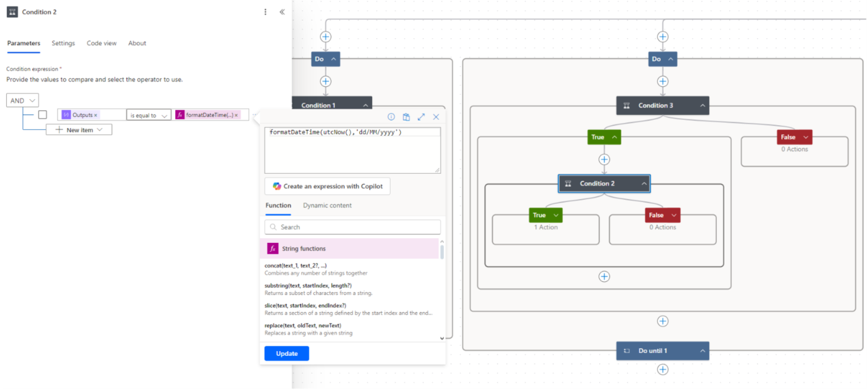Image resolution: width=868 pixels, height=390 pixels.
Task: Close the expression editor popup
Action: point(436,117)
